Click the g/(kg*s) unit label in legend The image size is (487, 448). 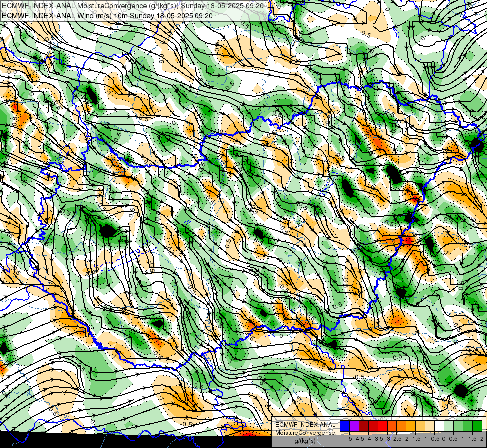tap(305, 441)
